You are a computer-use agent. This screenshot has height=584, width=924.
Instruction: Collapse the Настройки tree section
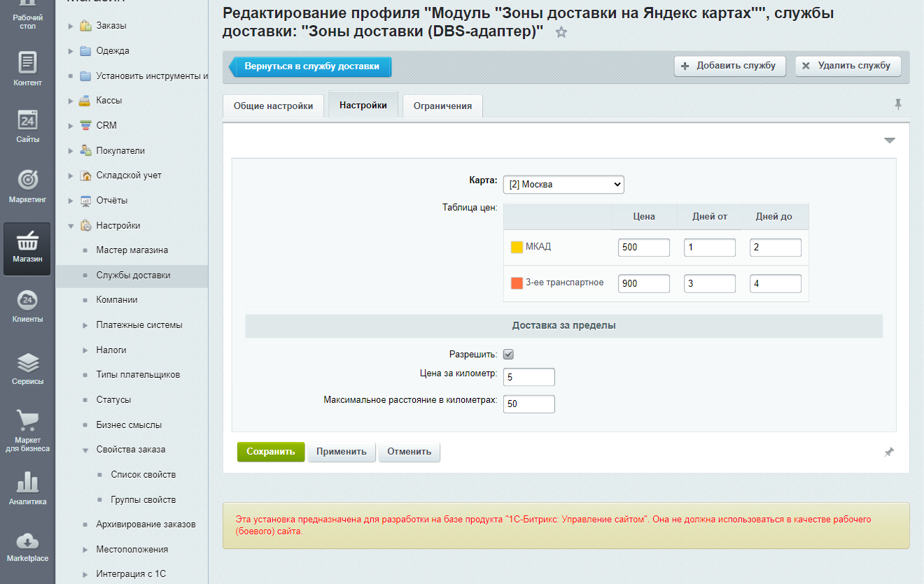[71, 226]
